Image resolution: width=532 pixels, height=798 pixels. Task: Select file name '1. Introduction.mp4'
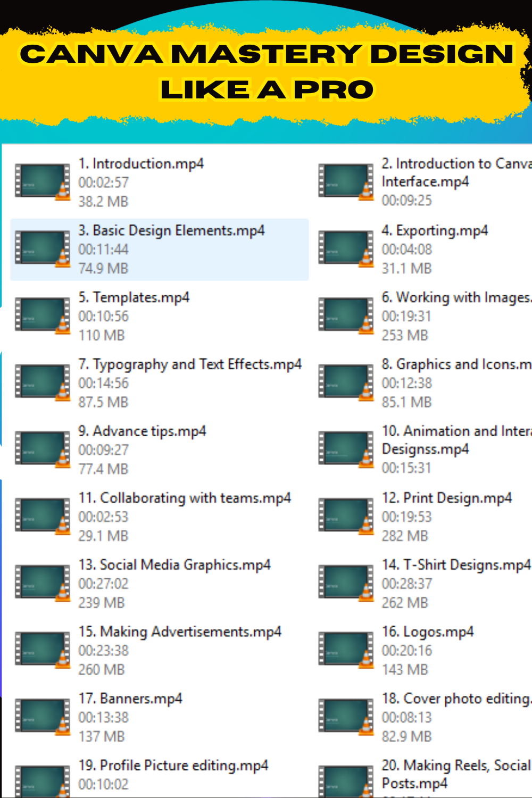click(x=141, y=164)
